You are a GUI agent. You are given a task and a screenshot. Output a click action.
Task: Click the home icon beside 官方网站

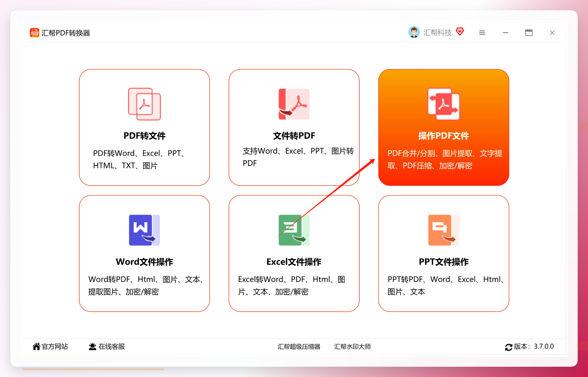pos(36,347)
